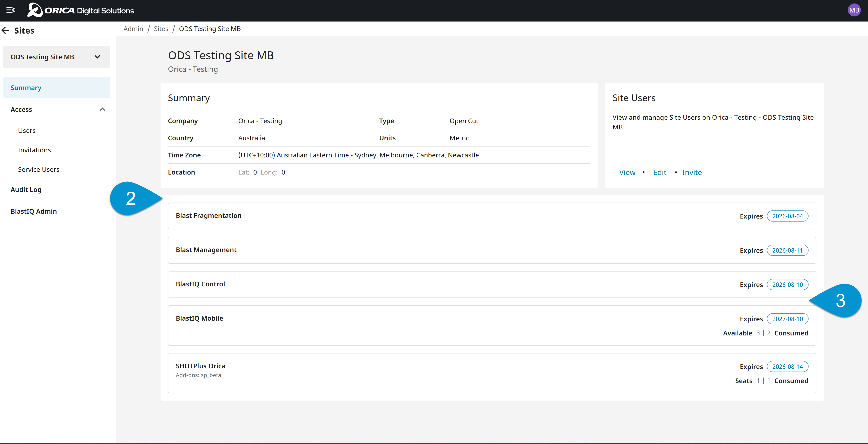Click the Sites breadcrumb link
Image resolution: width=868 pixels, height=444 pixels.
(x=161, y=29)
